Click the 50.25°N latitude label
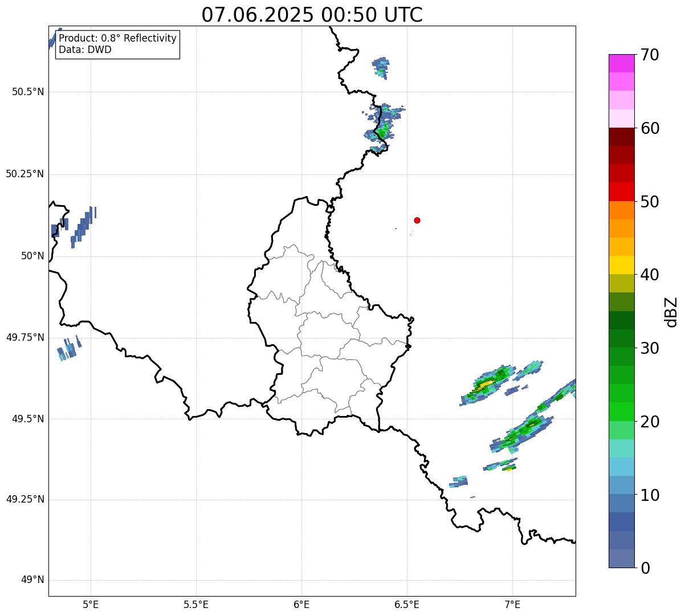 [25, 174]
